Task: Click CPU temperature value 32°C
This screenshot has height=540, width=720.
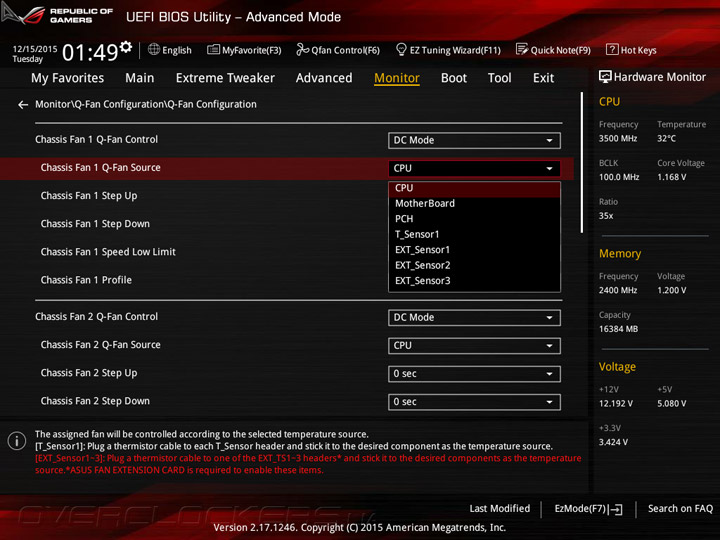Action: 666,139
